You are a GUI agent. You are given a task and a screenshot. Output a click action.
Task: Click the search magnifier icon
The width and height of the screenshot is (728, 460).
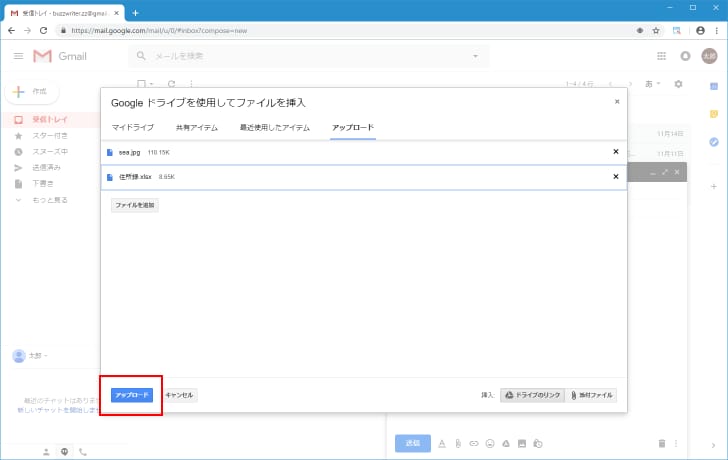click(141, 56)
